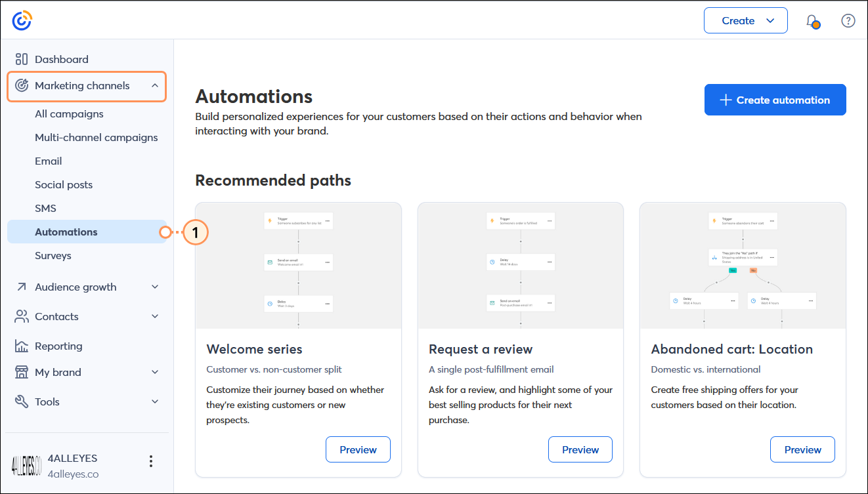Screen dimensions: 868x494
Task: Open the help question mark icon
Action: pyautogui.click(x=848, y=21)
